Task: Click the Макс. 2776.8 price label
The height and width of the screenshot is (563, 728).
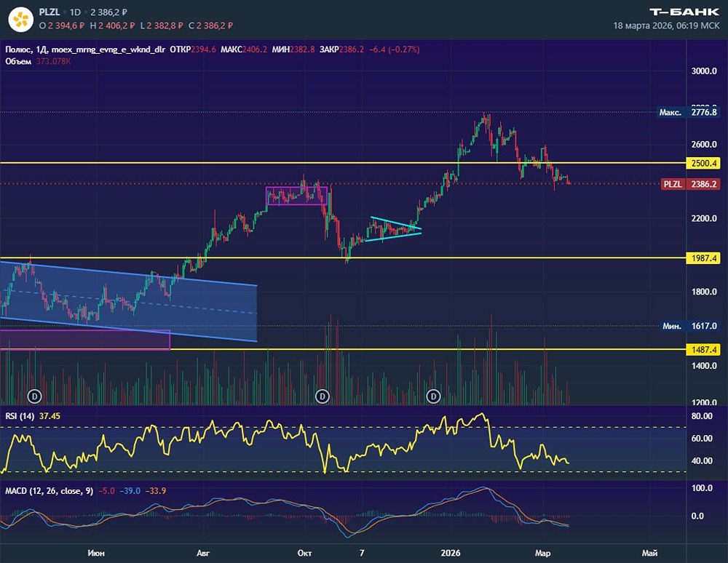Action: tap(688, 112)
